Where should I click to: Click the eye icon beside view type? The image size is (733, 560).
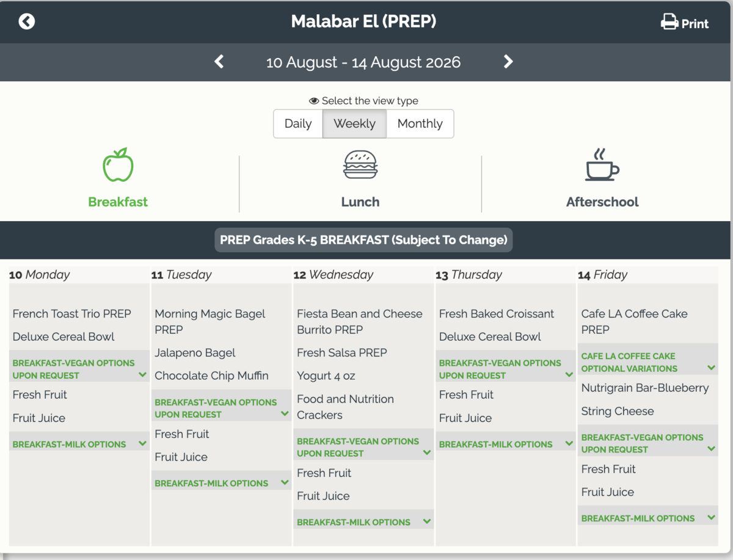tap(314, 101)
